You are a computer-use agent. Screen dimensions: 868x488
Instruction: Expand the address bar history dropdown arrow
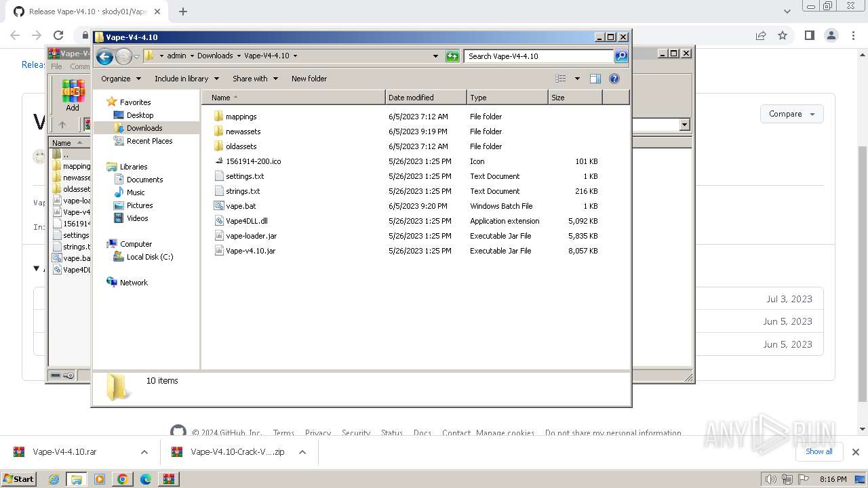(435, 56)
